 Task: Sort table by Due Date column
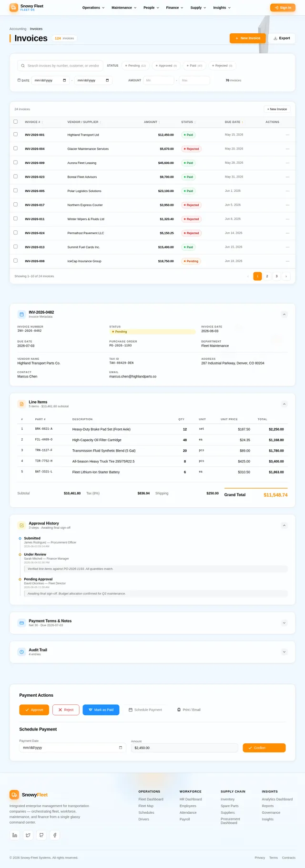(x=234, y=122)
